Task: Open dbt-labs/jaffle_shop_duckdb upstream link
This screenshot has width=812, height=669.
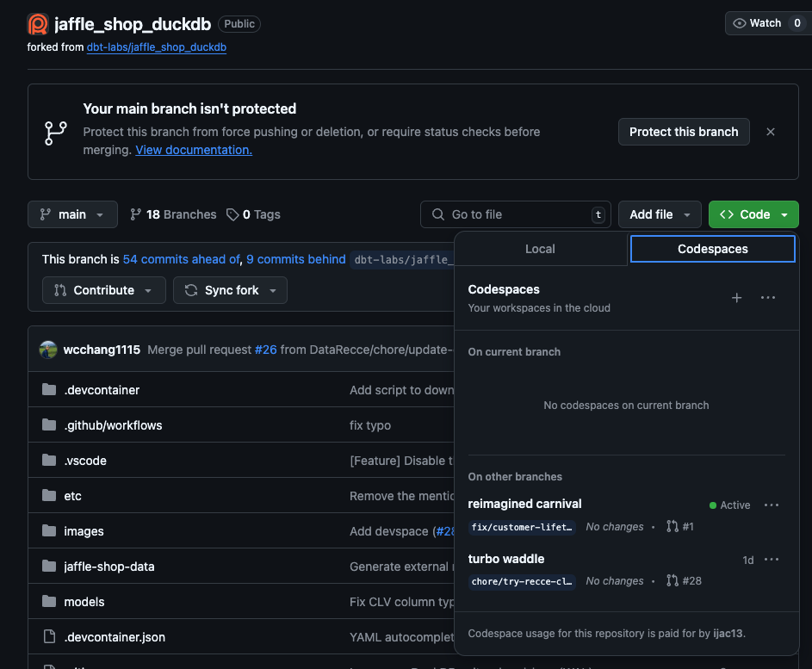Action: point(157,47)
